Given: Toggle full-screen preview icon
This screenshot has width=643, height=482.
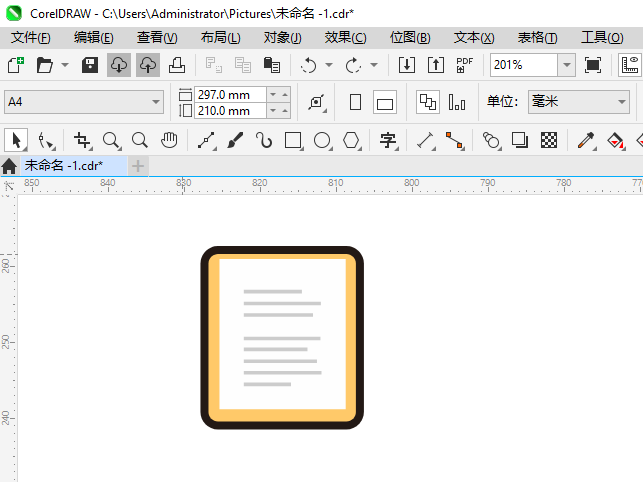Looking at the screenshot, I should pyautogui.click(x=593, y=65).
